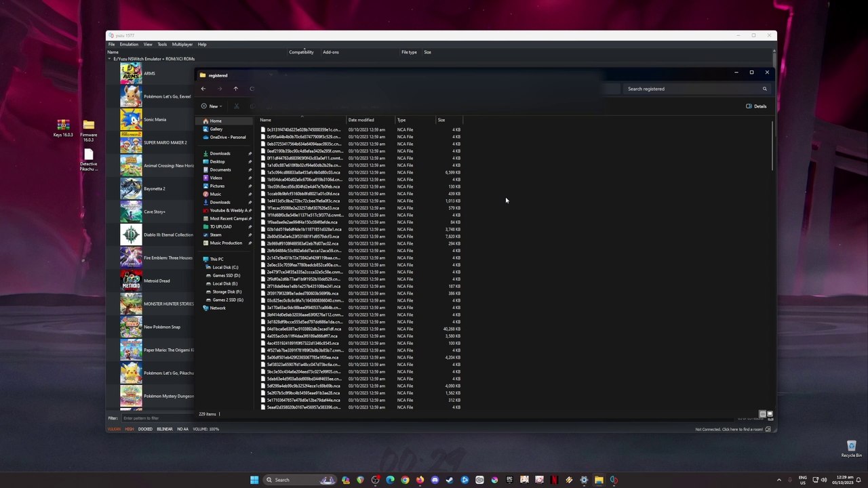
Task: Open pinned Videos folder
Action: [216, 178]
